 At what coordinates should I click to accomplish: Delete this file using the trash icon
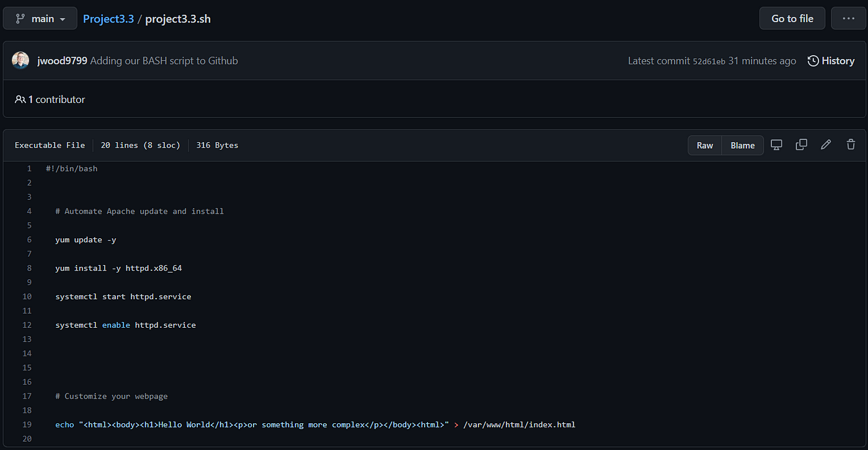click(851, 145)
